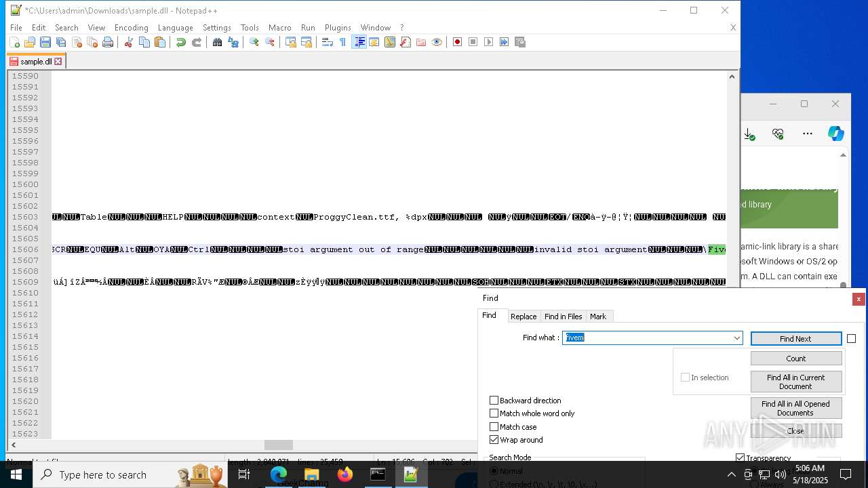Toggle synchronize vertical scrolling icon
The width and height of the screenshot is (868, 488).
[290, 42]
